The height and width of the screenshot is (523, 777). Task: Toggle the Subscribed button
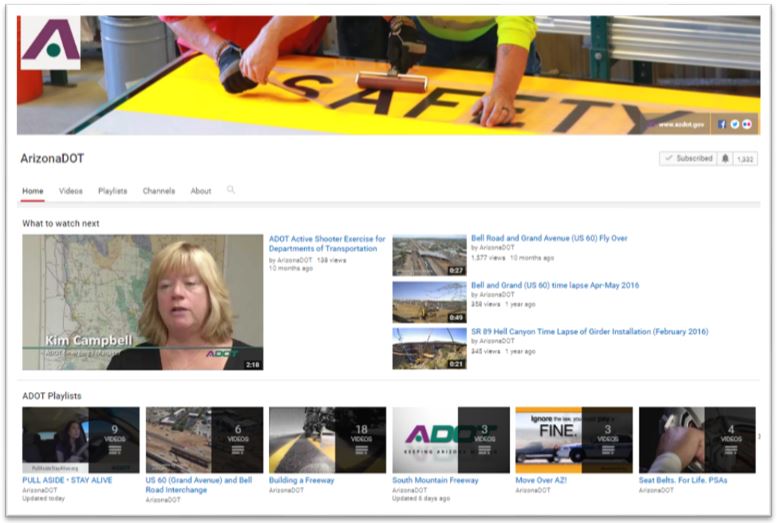(x=688, y=159)
